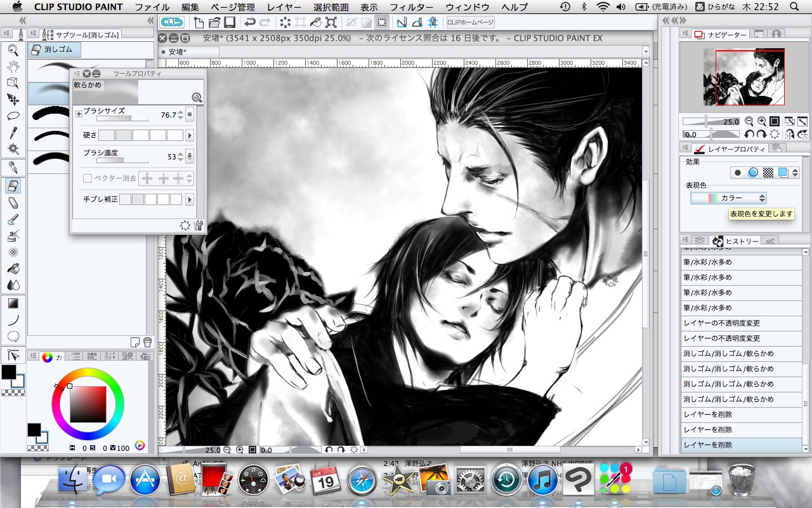Viewport: 812px width, 508px height.
Task: Click the Fill bucket icon in the command bar
Action: (x=316, y=23)
